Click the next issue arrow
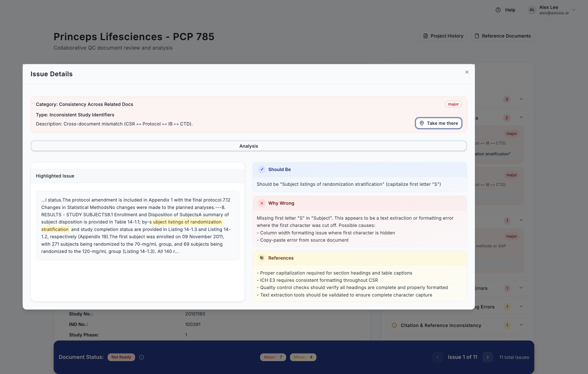This screenshot has height=374, width=588. tap(488, 357)
